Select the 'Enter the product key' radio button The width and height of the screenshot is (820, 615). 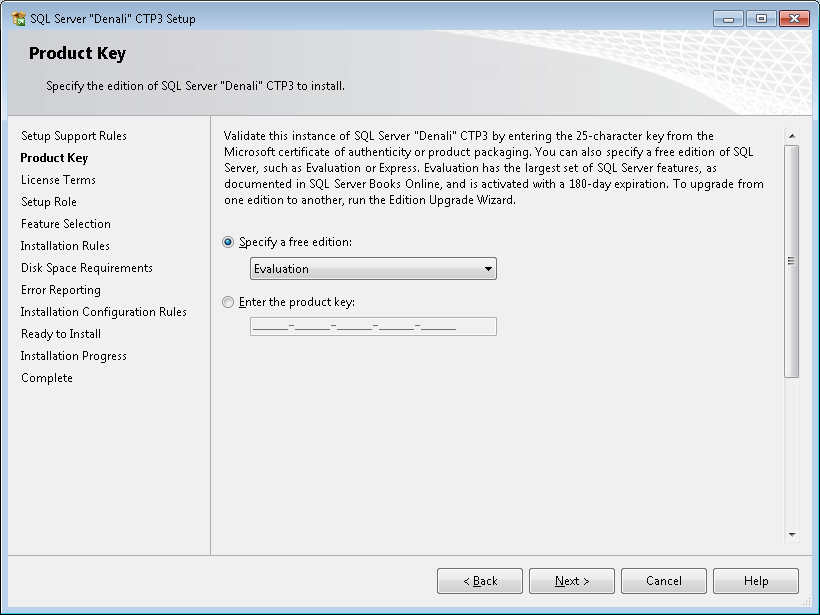(228, 302)
